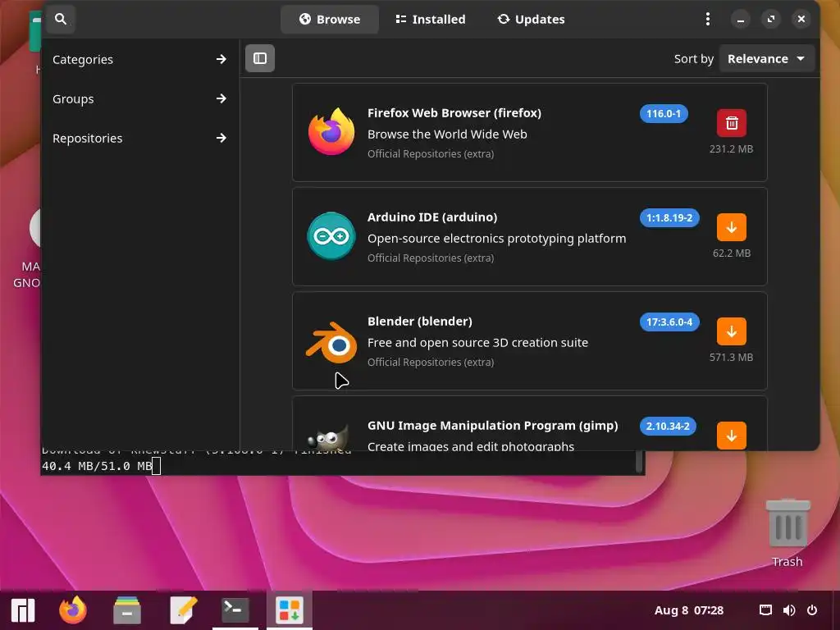Click the Blender application icon

point(331,342)
